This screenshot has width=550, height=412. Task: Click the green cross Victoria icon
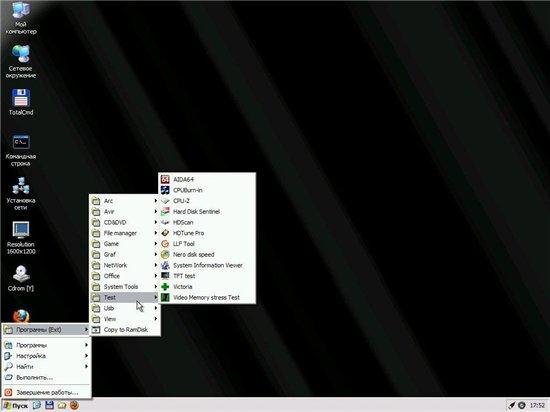(x=165, y=287)
